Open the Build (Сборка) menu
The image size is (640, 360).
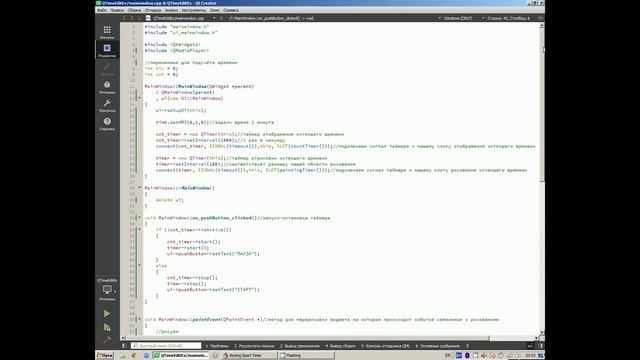pyautogui.click(x=134, y=10)
